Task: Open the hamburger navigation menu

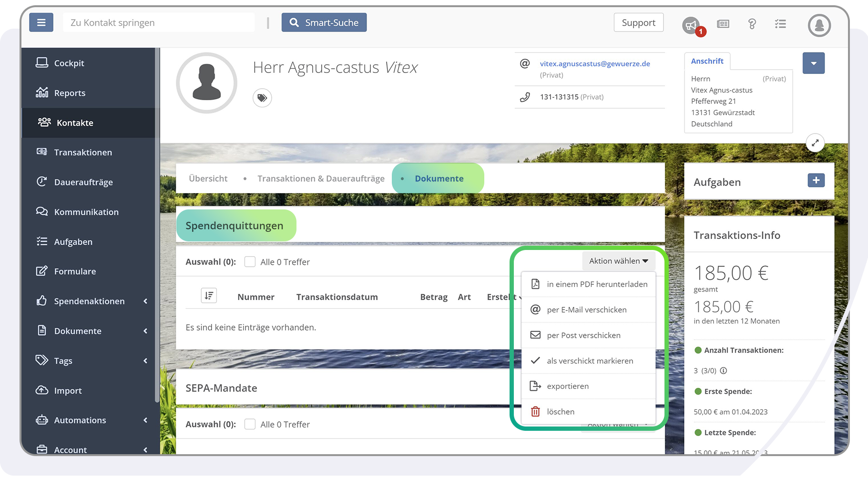Action: 41,22
